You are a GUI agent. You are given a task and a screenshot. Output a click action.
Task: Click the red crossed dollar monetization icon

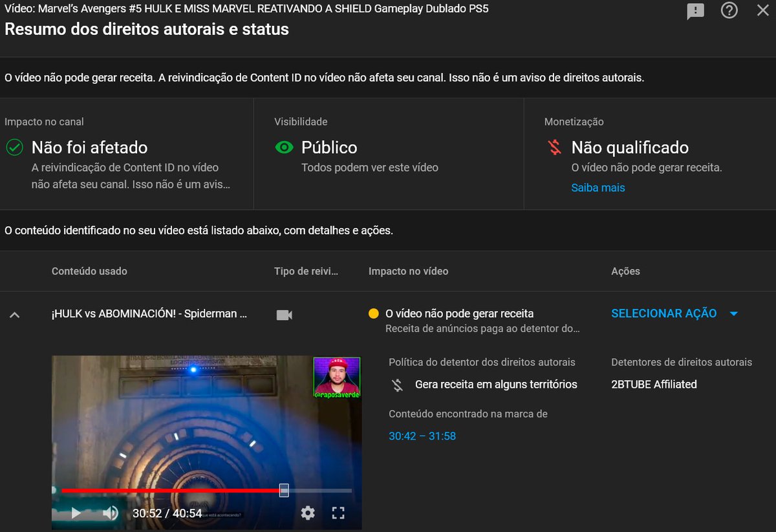pyautogui.click(x=554, y=147)
